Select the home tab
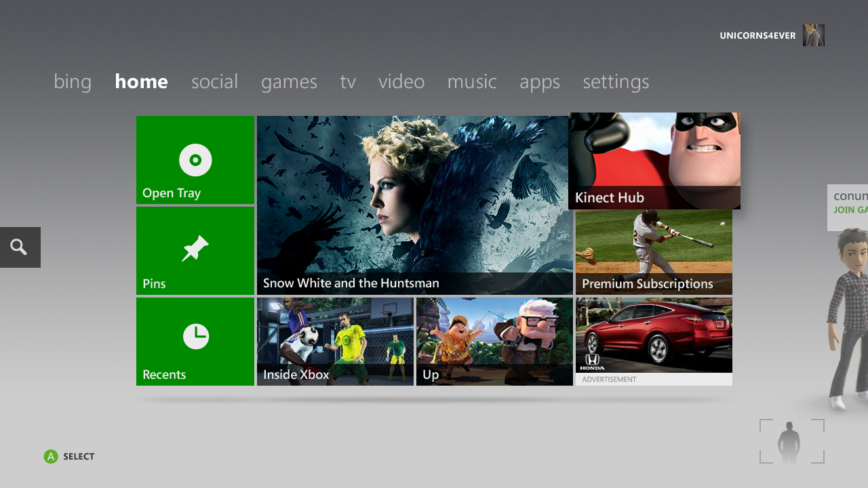The height and width of the screenshot is (488, 868). tap(141, 82)
